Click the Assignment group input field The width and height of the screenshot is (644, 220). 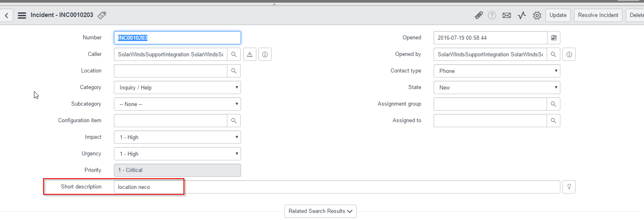pyautogui.click(x=490, y=104)
